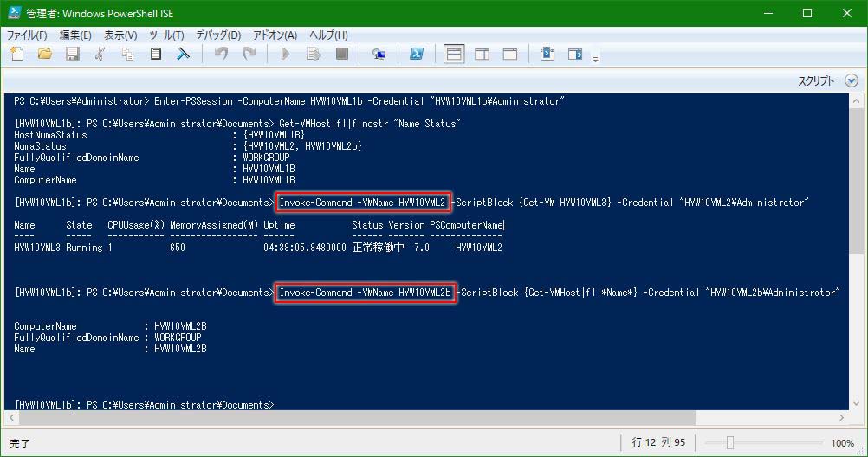Open the アドオン(A) menu

(x=275, y=35)
